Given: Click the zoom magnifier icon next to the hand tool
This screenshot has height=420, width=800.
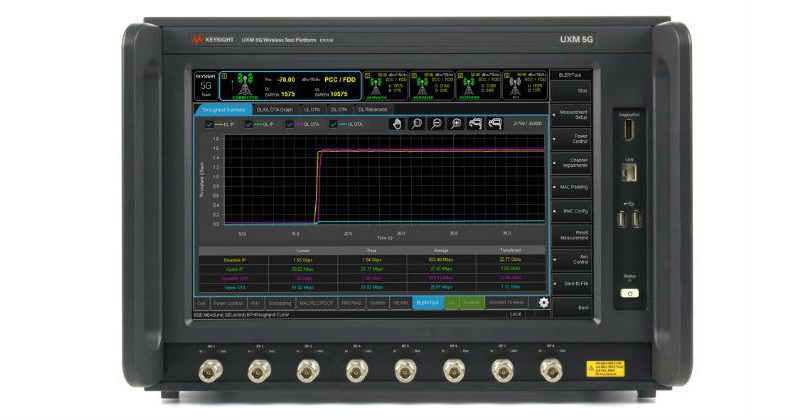Looking at the screenshot, I should coord(417,123).
